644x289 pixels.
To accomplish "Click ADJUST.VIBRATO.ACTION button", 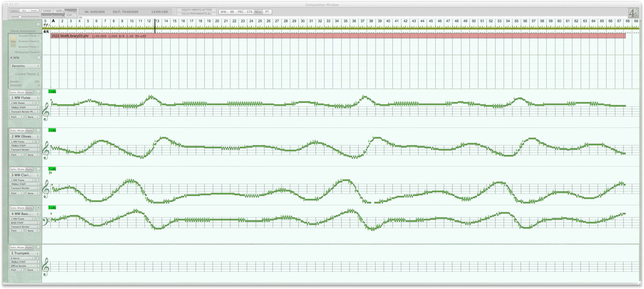I will click(196, 10).
